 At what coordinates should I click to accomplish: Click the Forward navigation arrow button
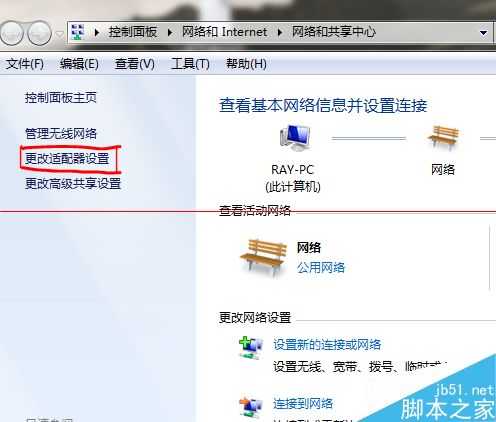point(39,33)
